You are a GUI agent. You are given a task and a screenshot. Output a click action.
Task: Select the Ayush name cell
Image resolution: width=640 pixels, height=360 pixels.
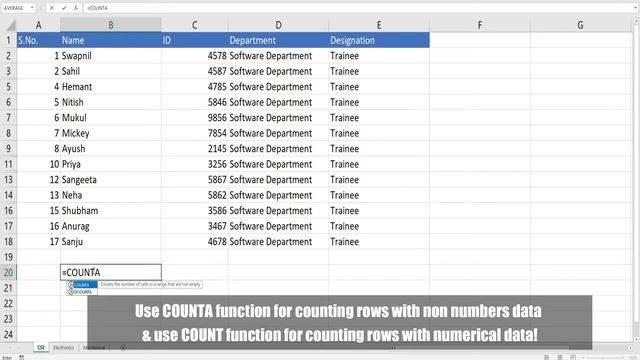click(x=111, y=149)
